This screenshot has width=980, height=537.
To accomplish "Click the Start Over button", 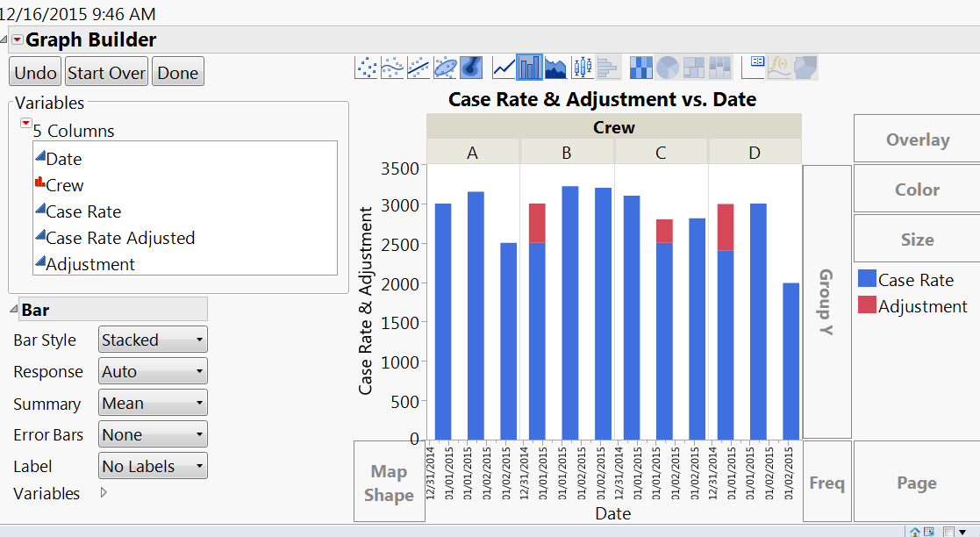I will click(x=106, y=73).
